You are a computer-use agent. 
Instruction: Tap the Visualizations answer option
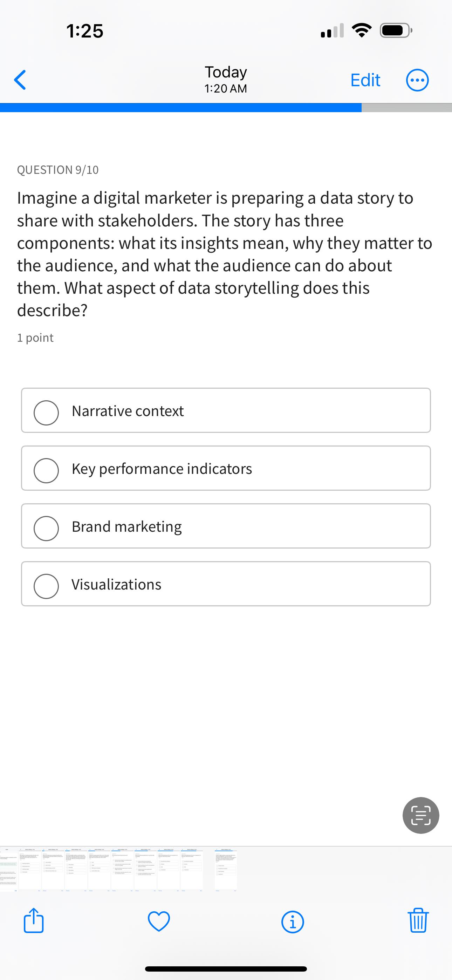pyautogui.click(x=226, y=584)
